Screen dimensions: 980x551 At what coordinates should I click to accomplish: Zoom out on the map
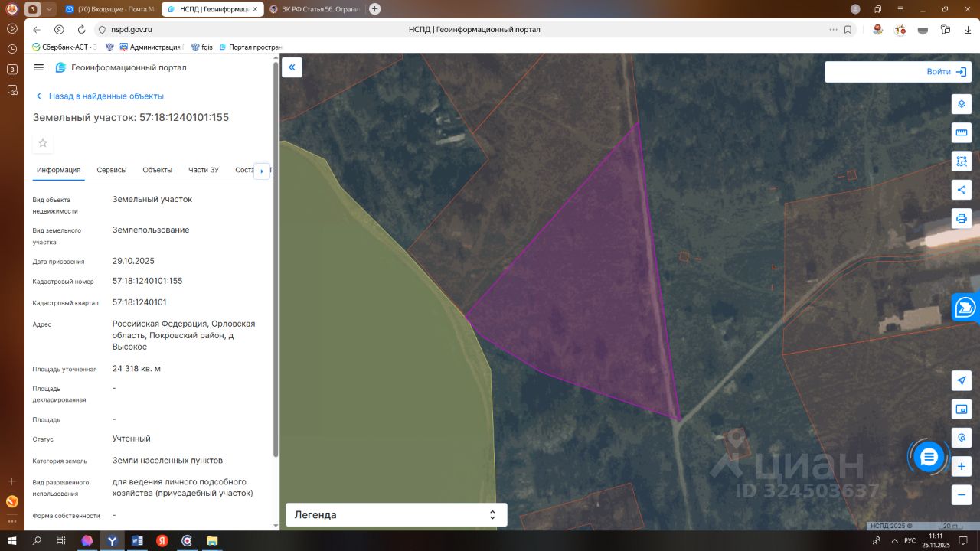pos(962,494)
